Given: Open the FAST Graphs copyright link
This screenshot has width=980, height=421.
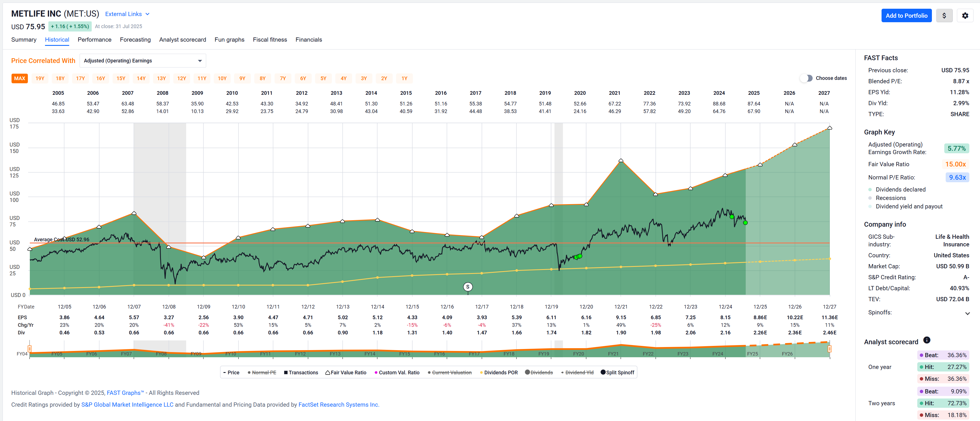Looking at the screenshot, I should point(125,393).
